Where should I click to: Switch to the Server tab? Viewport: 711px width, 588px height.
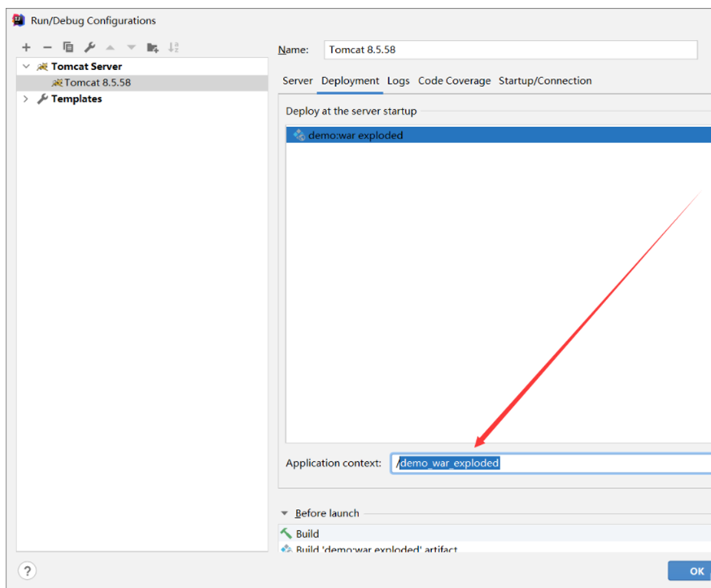point(298,81)
